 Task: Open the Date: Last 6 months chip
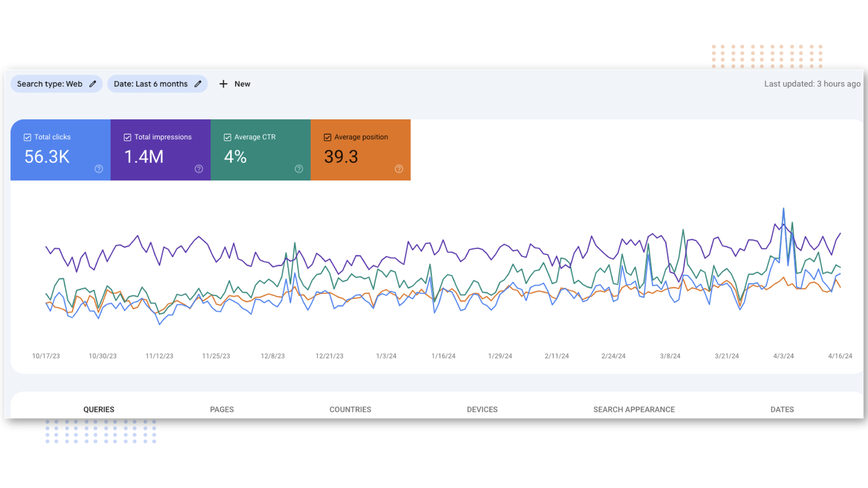pyautogui.click(x=150, y=84)
